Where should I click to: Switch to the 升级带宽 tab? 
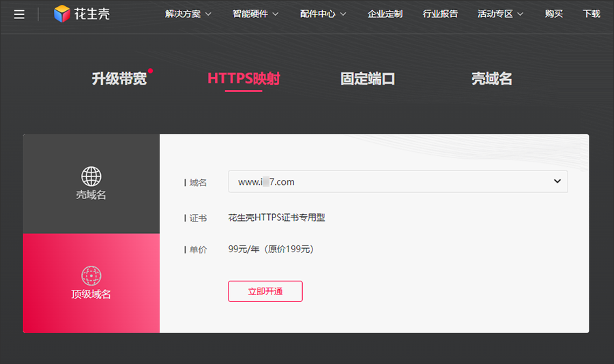point(119,78)
